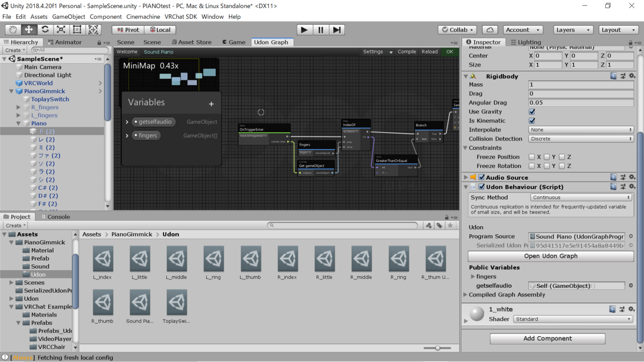Expand R_fingers in Hierarchy
Viewport: 644px width, 362px height.
(19, 107)
